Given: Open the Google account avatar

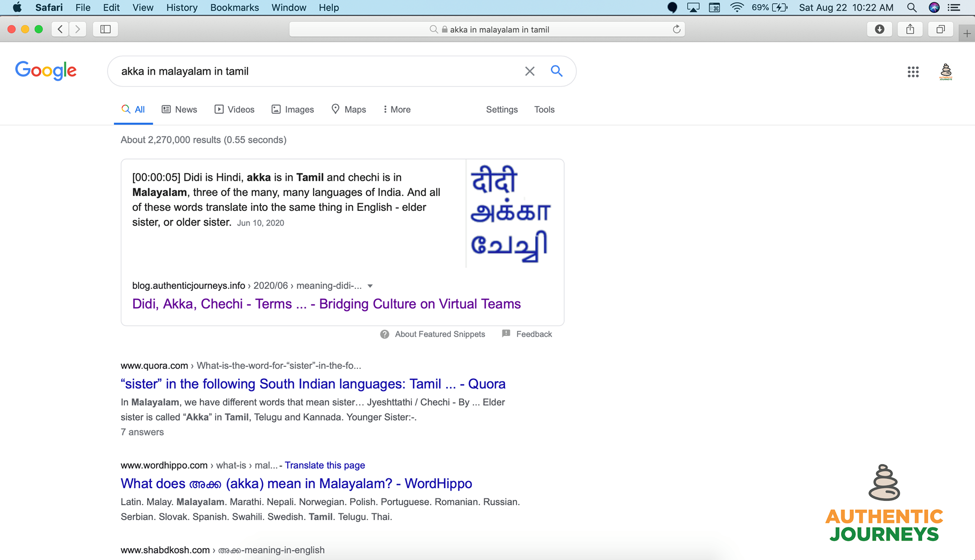Looking at the screenshot, I should click(x=945, y=72).
